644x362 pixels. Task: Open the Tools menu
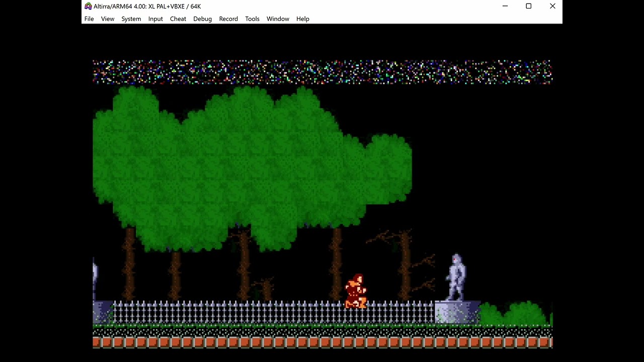pyautogui.click(x=252, y=19)
